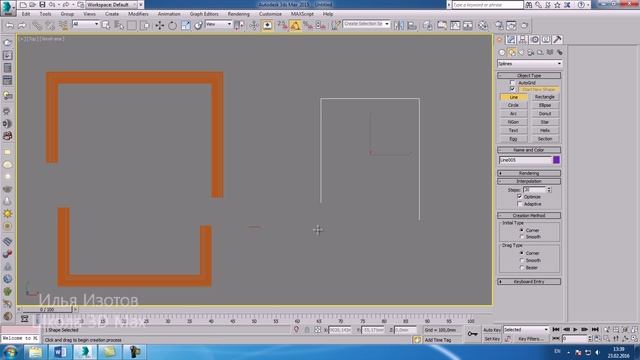This screenshot has width=640, height=360.
Task: Select Initial Type Corner radio button
Action: [x=522, y=230]
